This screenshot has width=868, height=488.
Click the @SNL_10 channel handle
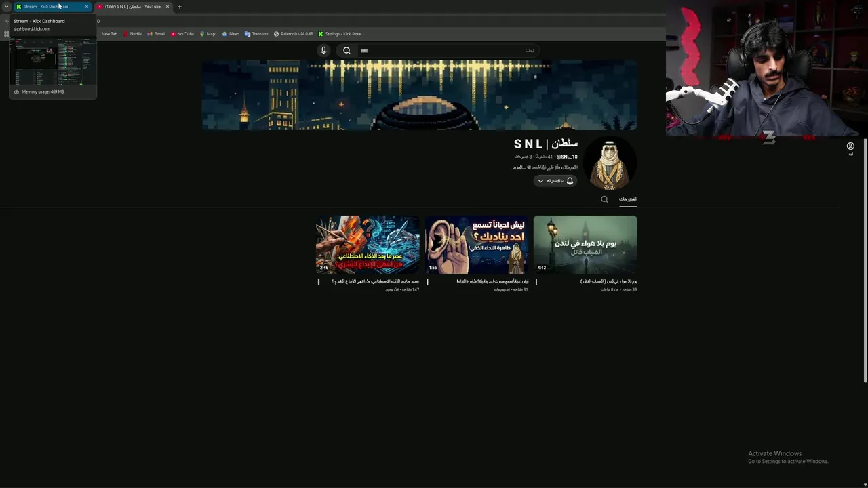[567, 157]
